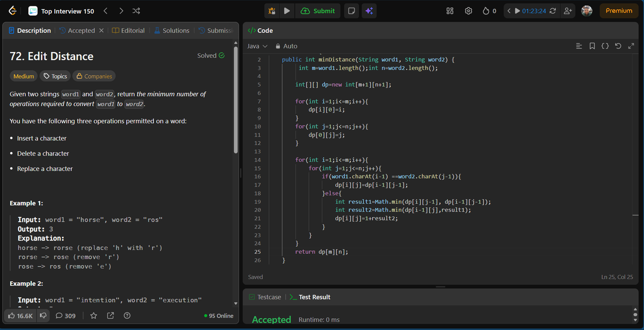
Task: Open the Submissions tab
Action: tap(215, 31)
